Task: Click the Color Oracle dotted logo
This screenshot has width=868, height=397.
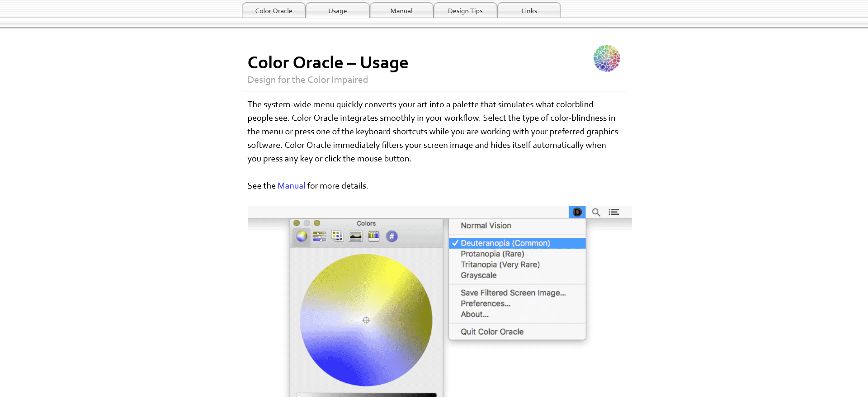Action: click(x=607, y=58)
